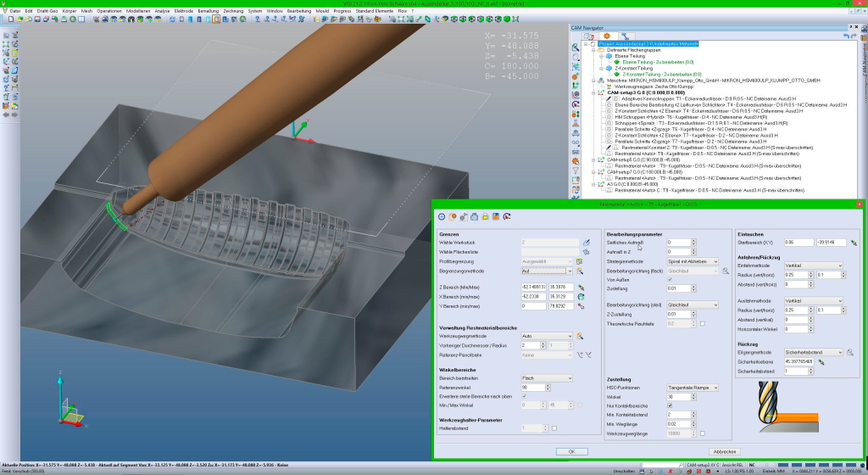The height and width of the screenshot is (475, 868).
Task: Open the HSC-Funktionen dropdown
Action: coord(692,388)
